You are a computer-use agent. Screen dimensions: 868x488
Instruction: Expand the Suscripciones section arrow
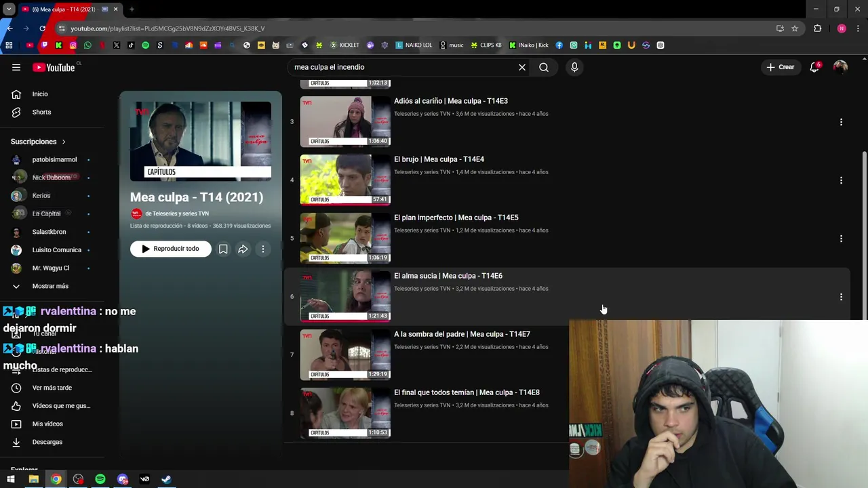point(64,142)
